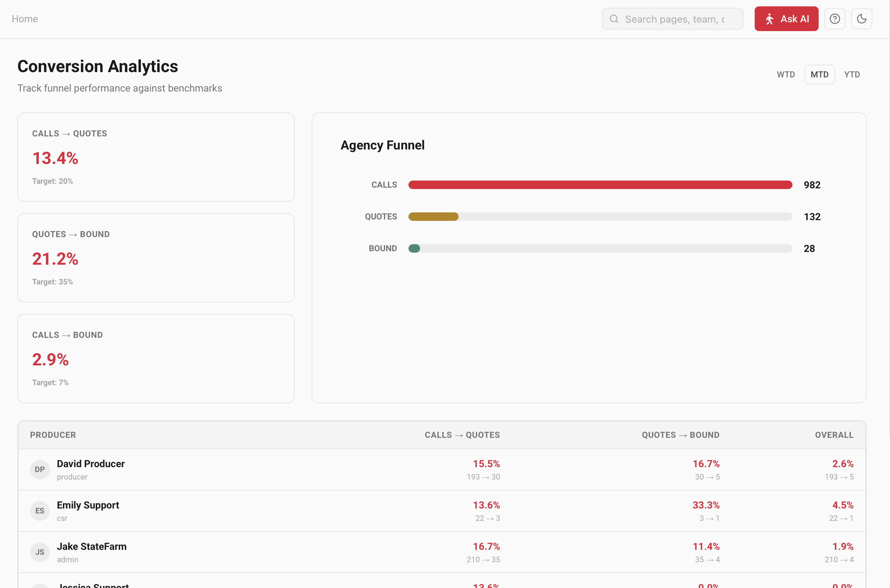Click the help question mark icon
Screen dimensions: 890x588
click(835, 19)
